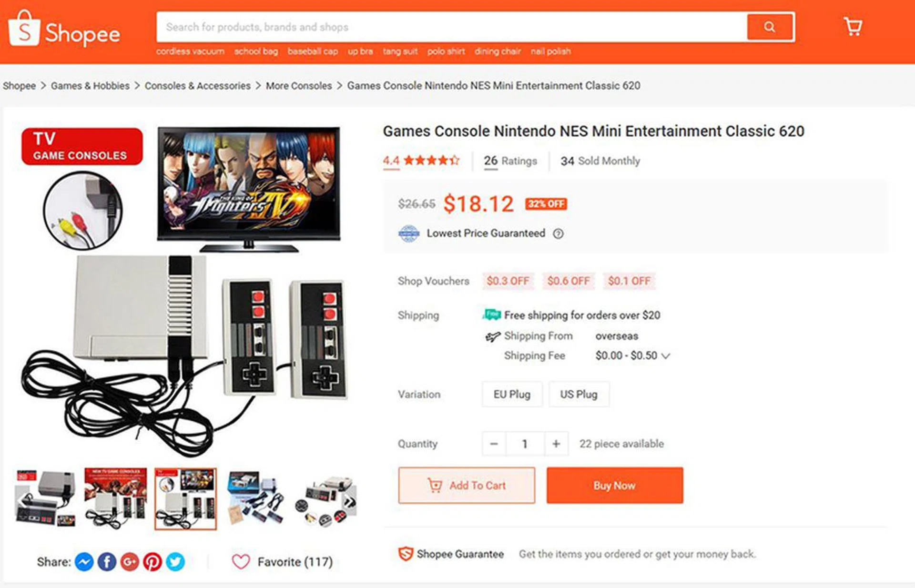This screenshot has height=588, width=915.
Task: Share product on Google Plus
Action: [130, 562]
